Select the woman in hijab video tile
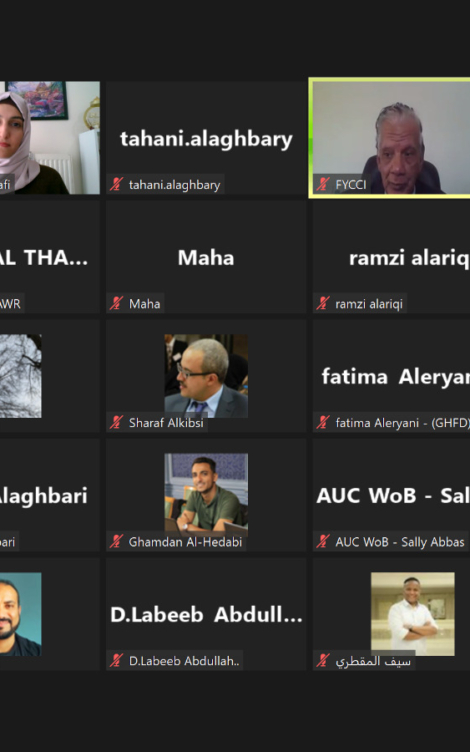470x752 pixels. [50, 138]
